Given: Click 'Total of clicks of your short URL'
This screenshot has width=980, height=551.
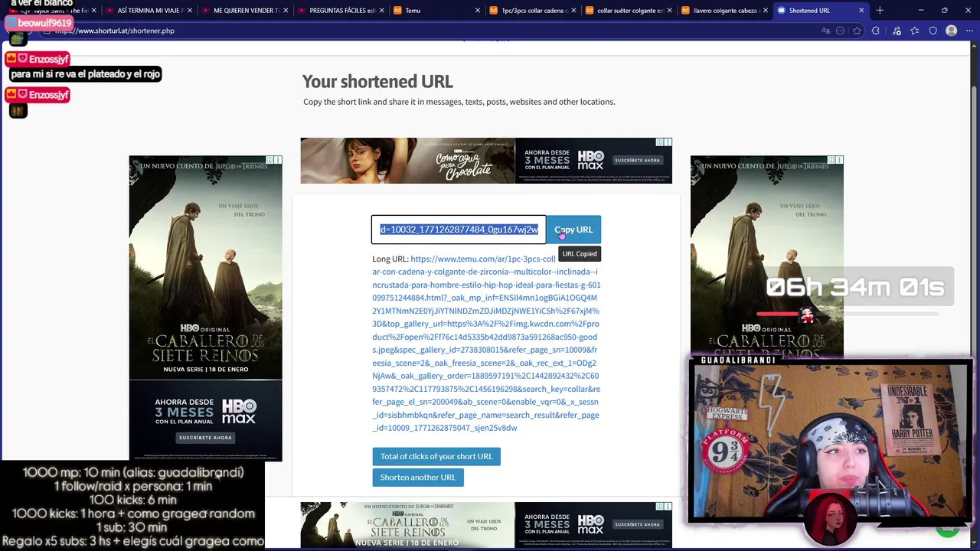Looking at the screenshot, I should pos(436,456).
